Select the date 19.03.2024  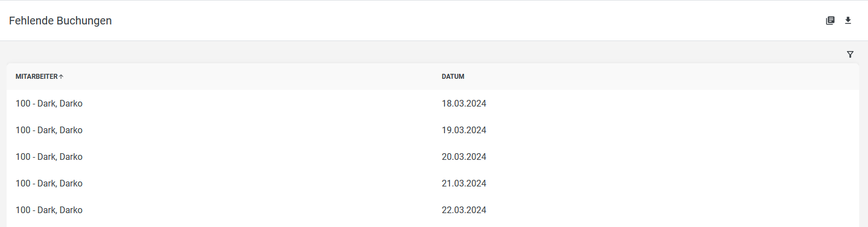pyautogui.click(x=464, y=130)
